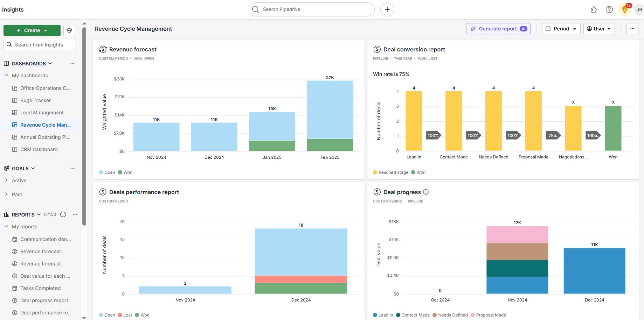Open the Period dropdown filter
This screenshot has height=320, width=644.
561,29
